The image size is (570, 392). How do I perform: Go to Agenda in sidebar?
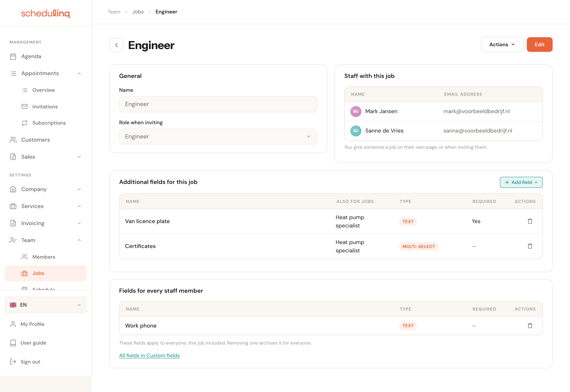coord(46,57)
